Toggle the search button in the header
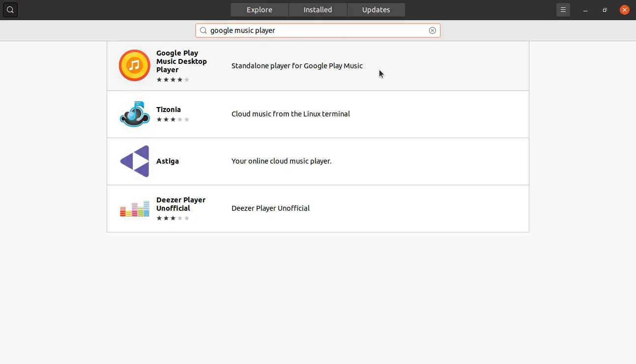The image size is (636, 364). click(x=10, y=10)
